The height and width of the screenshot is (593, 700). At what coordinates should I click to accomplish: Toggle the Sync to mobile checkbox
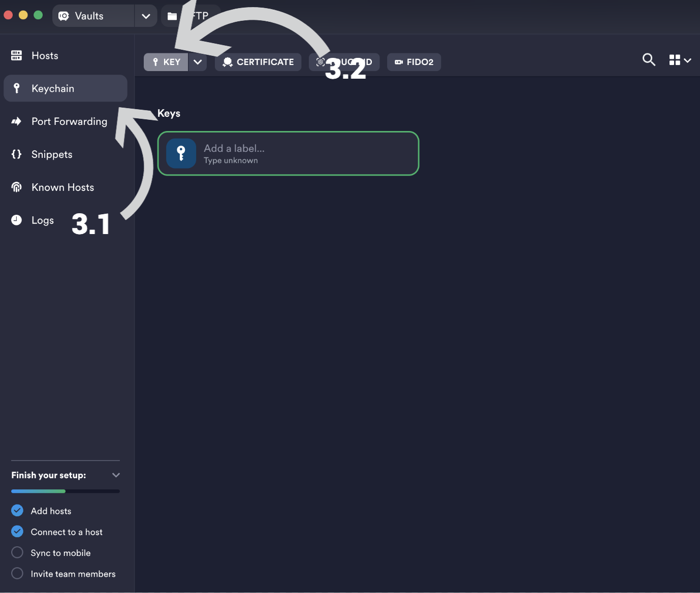pyautogui.click(x=17, y=552)
